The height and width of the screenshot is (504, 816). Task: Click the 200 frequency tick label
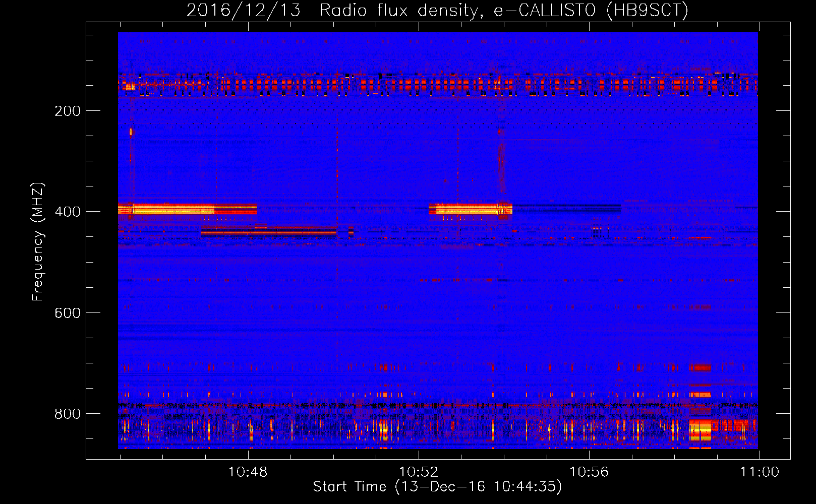point(68,111)
